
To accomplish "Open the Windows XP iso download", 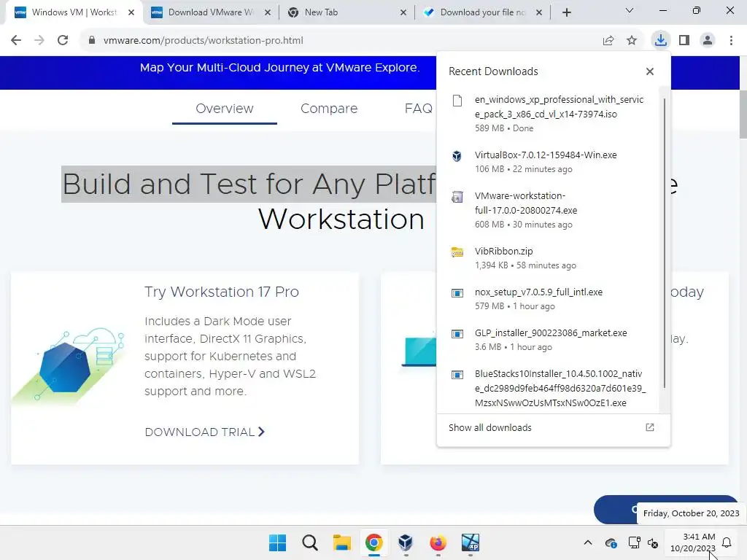I will pos(550,113).
